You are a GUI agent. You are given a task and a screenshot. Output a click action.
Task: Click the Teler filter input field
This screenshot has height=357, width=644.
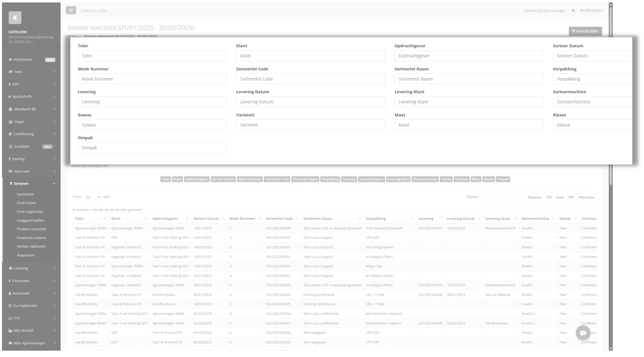pyautogui.click(x=152, y=56)
